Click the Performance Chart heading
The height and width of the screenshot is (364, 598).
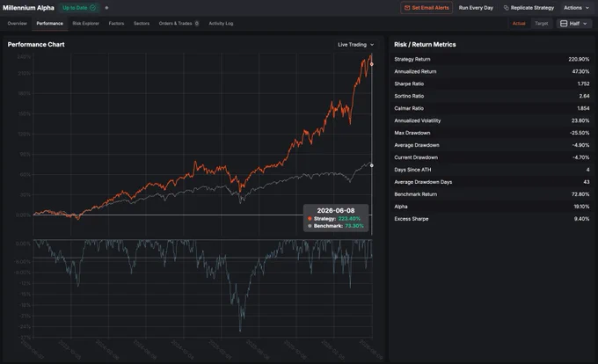[x=36, y=45]
